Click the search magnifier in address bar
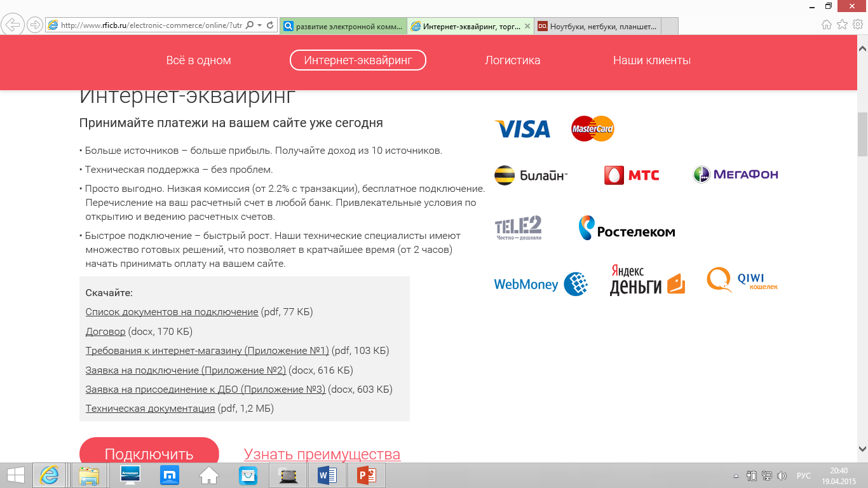The height and width of the screenshot is (488, 868). click(x=249, y=25)
